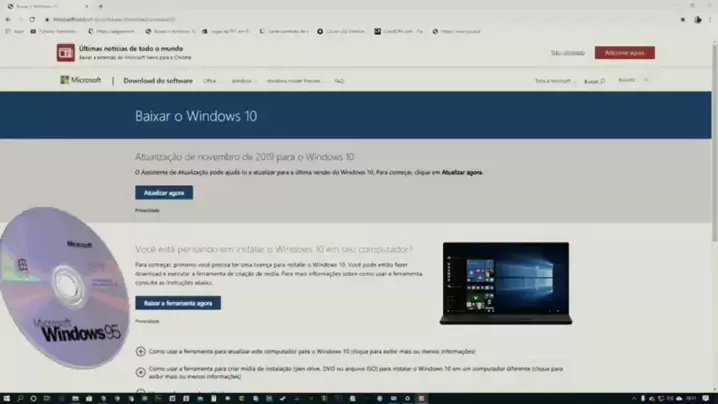Open a new browser tab
The height and width of the screenshot is (404, 718).
(100, 6)
